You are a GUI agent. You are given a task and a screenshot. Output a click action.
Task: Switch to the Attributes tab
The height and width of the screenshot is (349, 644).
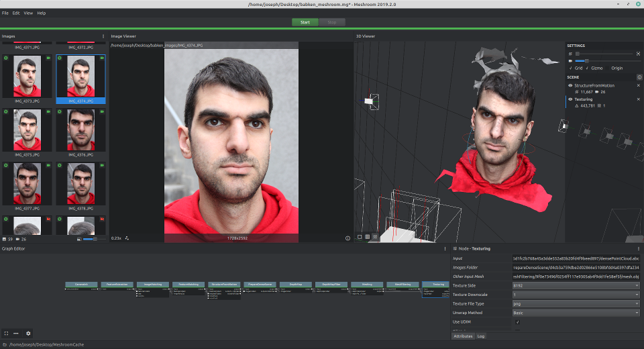click(x=463, y=336)
